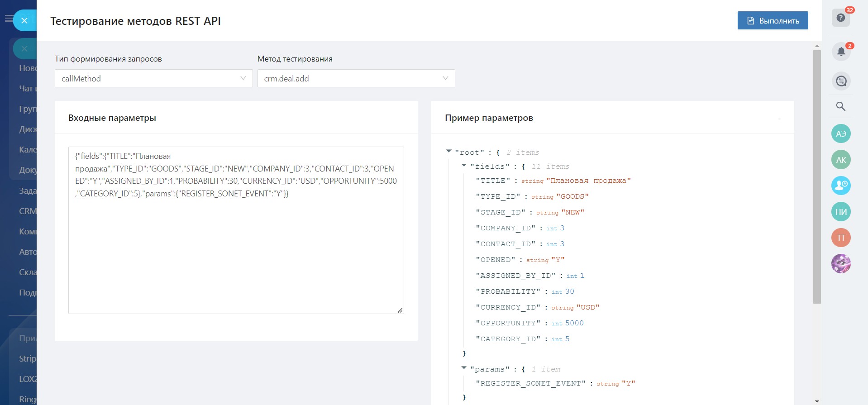Open the help question mark icon

click(x=840, y=18)
